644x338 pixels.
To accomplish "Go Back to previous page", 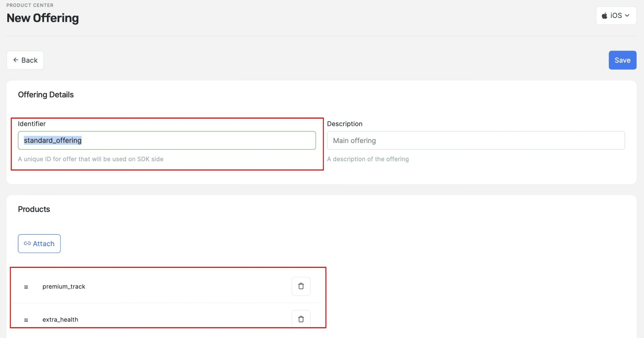I will 25,60.
